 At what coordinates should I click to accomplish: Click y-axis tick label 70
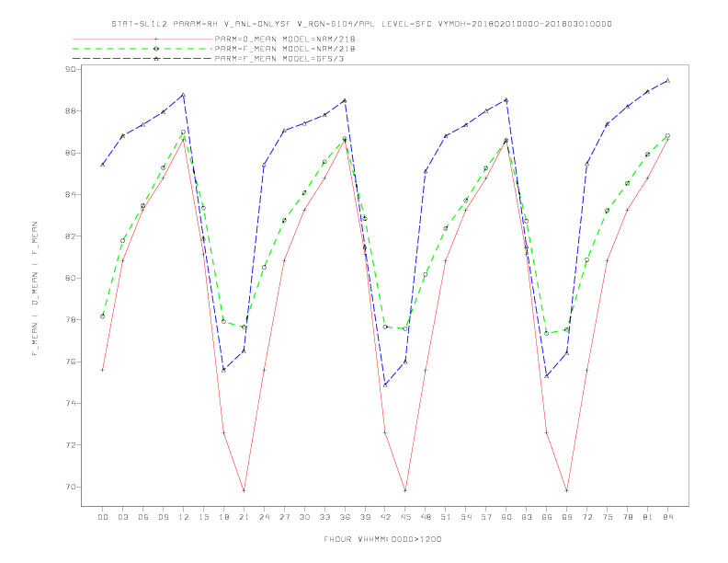coord(70,488)
